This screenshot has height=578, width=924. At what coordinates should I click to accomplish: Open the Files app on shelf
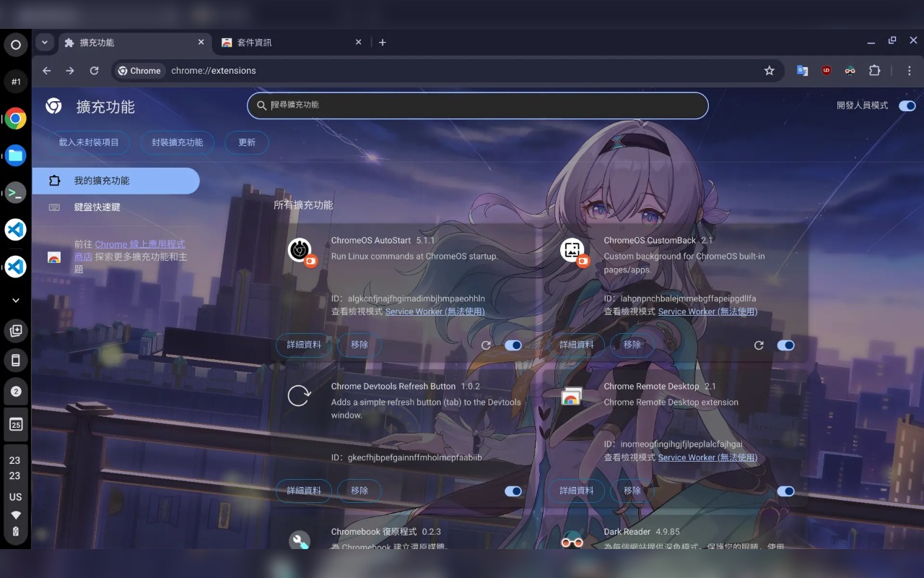tap(16, 155)
